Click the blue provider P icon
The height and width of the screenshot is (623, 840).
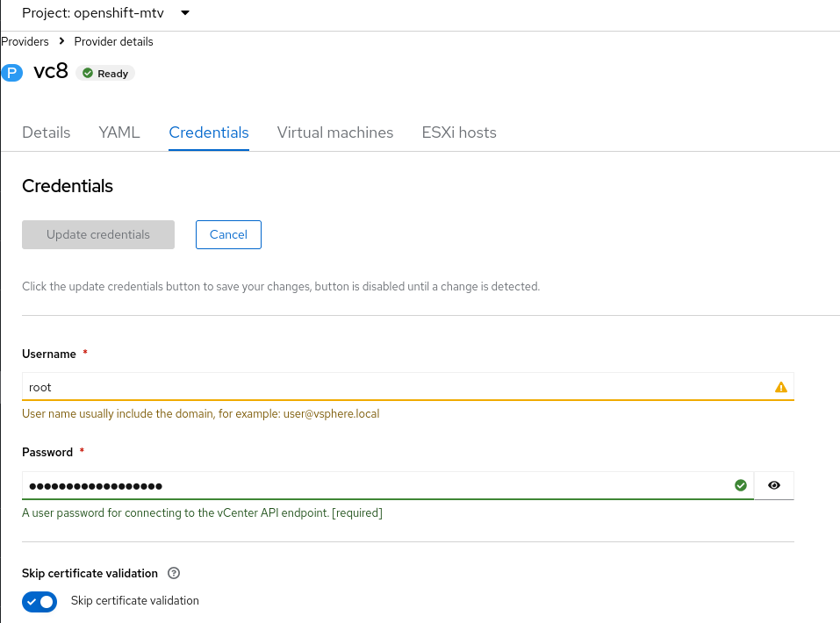pyautogui.click(x=11, y=73)
